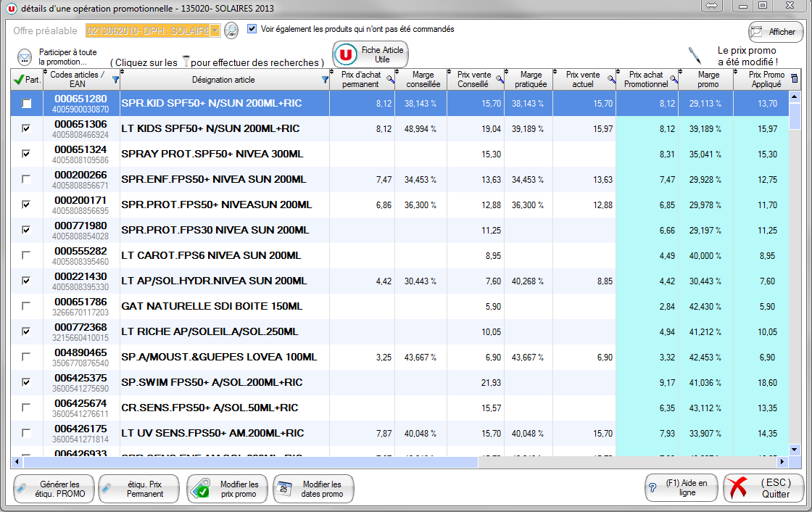
Task: Check the participation box for SPR.KID SPF50+ row
Action: [x=27, y=104]
